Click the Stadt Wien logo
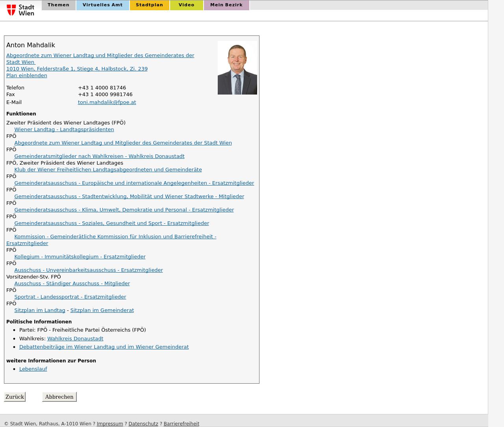This screenshot has width=504, height=427. [x=21, y=10]
